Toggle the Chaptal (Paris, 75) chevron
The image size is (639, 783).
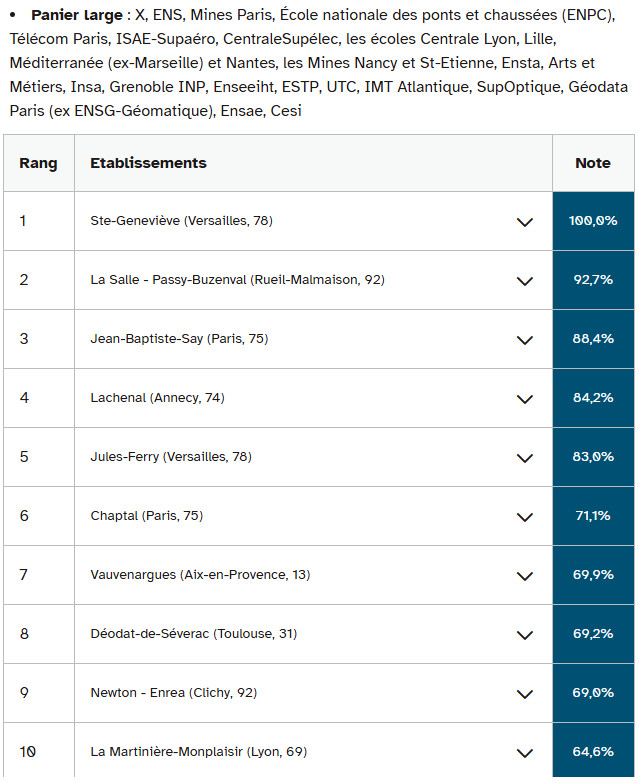(524, 516)
